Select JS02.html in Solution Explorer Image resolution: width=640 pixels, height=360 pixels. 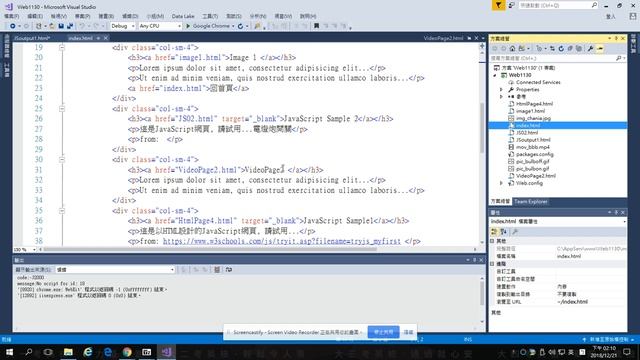527,133
